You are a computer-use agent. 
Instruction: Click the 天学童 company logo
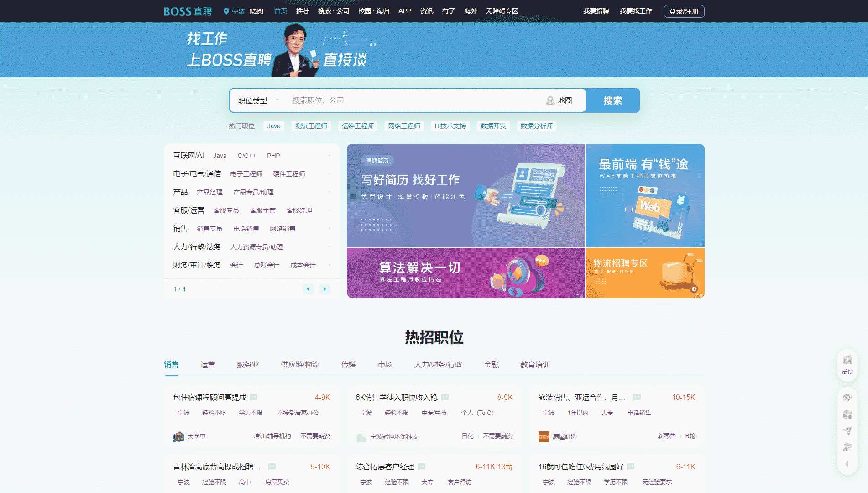[x=179, y=436]
